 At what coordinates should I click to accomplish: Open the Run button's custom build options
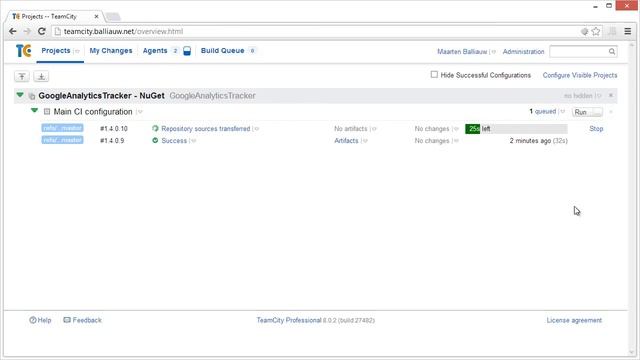pyautogui.click(x=597, y=112)
